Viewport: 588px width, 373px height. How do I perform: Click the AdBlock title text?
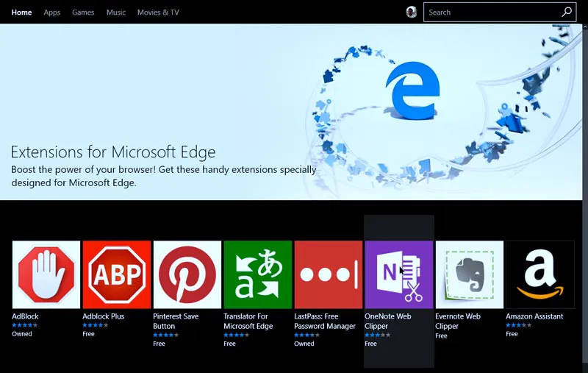[25, 316]
